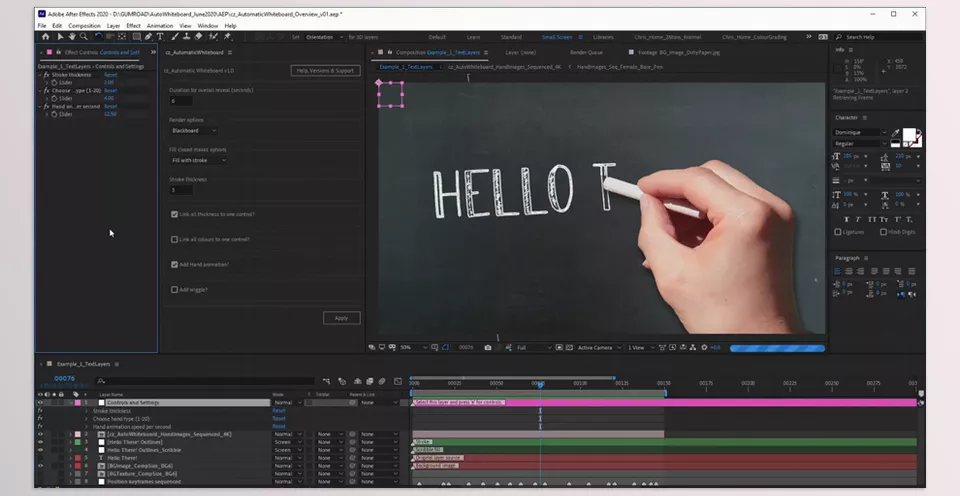Open the File menu
Image resolution: width=960 pixels, height=496 pixels.
[42, 26]
